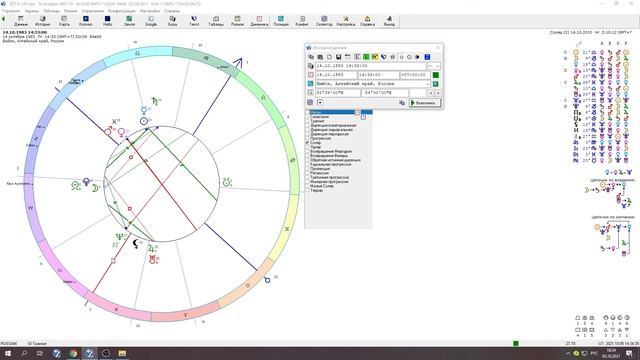Click the blue Z icon in data dialog

(427, 57)
